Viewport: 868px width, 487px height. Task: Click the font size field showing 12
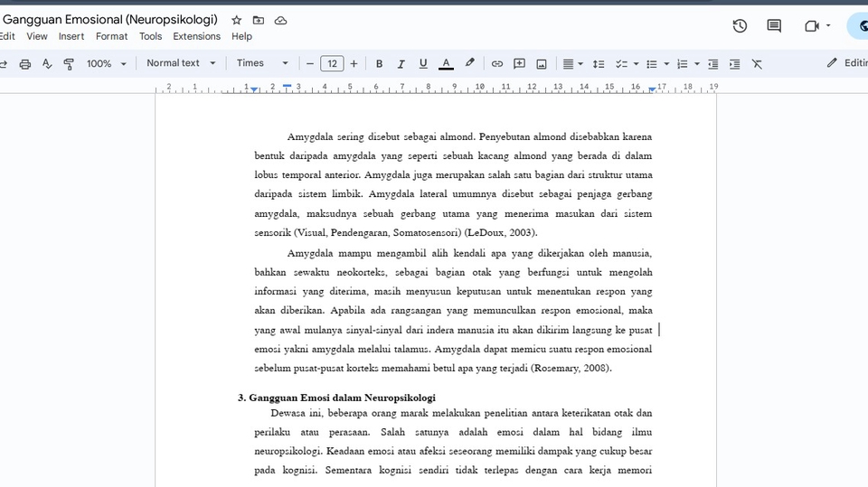(332, 64)
